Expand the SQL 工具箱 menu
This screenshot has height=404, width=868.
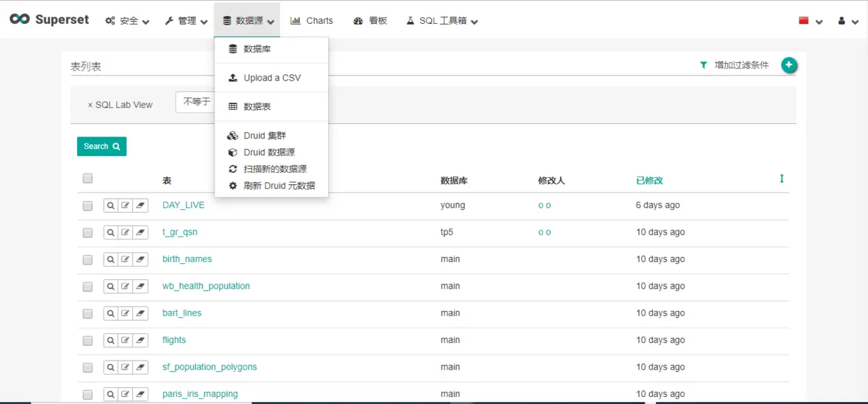click(x=442, y=21)
